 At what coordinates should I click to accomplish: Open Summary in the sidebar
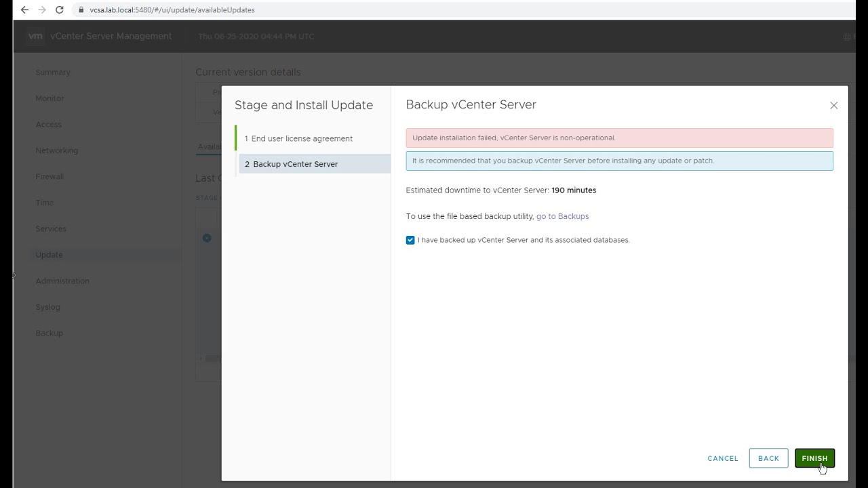[53, 73]
